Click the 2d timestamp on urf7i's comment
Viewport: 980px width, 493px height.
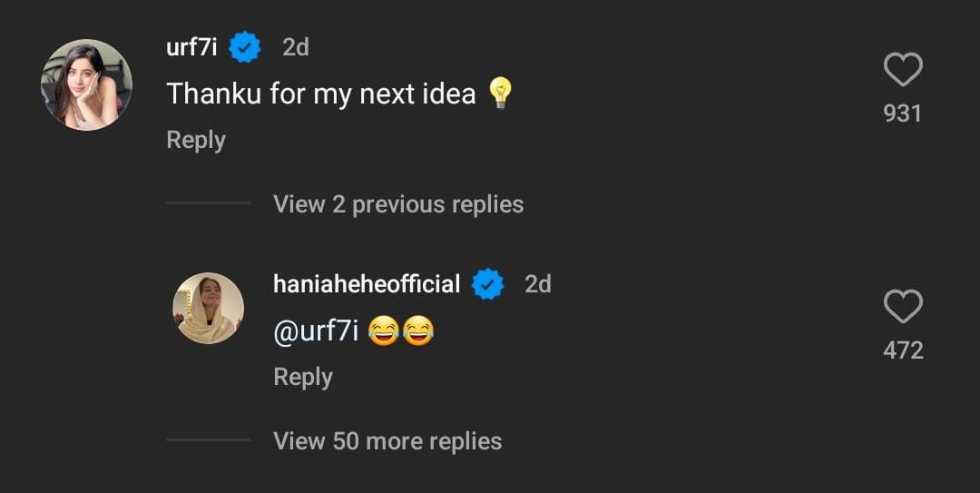(296, 47)
